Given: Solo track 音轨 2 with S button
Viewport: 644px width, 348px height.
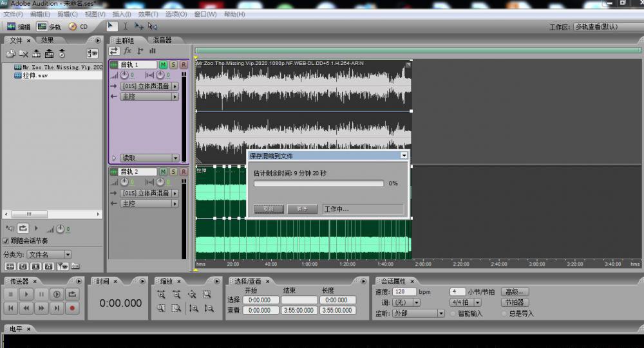Looking at the screenshot, I should [173, 172].
